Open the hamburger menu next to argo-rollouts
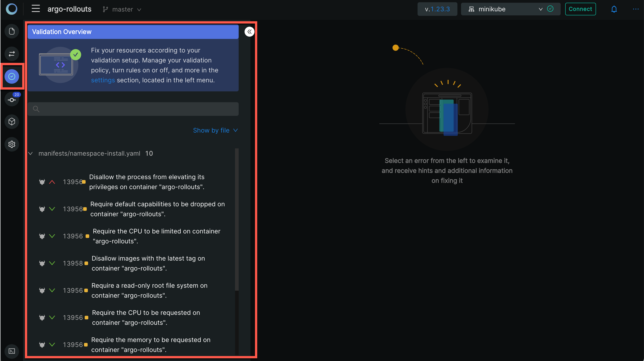Screen dimensions: 644x361 pyautogui.click(x=36, y=9)
